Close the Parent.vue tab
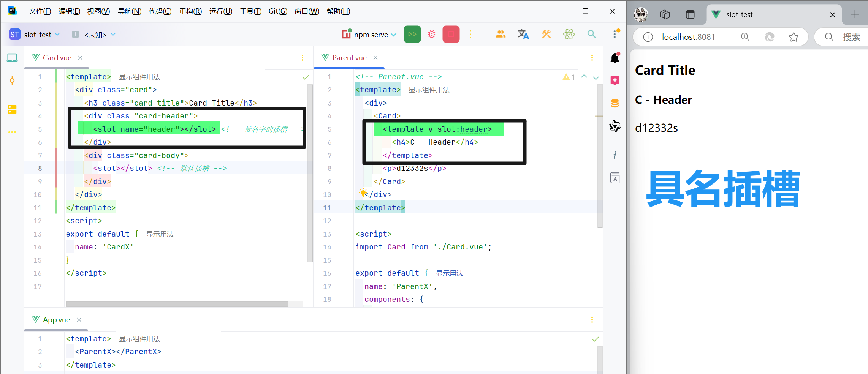This screenshot has width=868, height=374. pyautogui.click(x=375, y=58)
